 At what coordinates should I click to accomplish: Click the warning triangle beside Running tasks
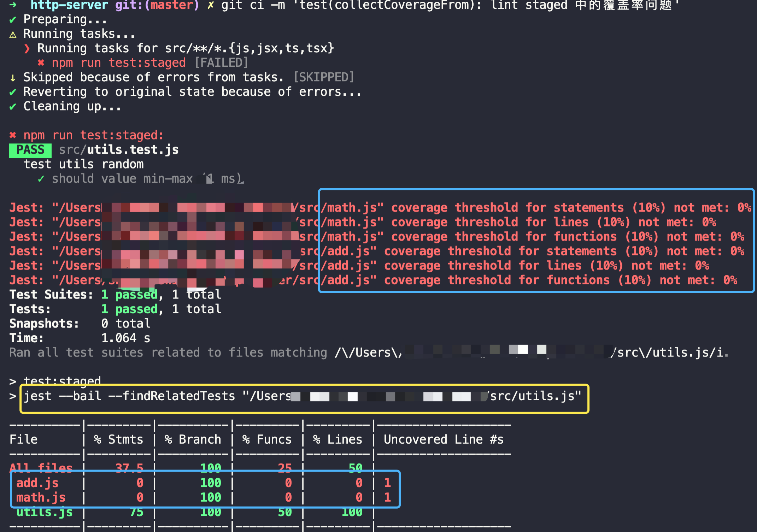coord(13,34)
